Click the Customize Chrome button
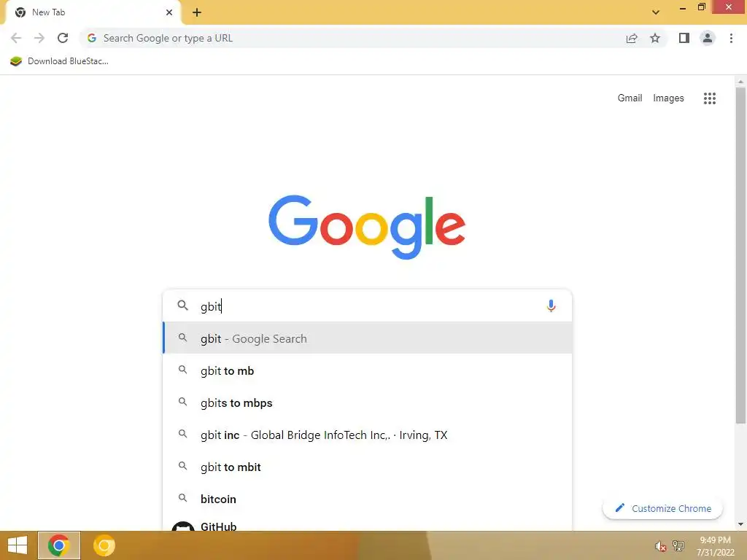The image size is (747, 560). 662,508
